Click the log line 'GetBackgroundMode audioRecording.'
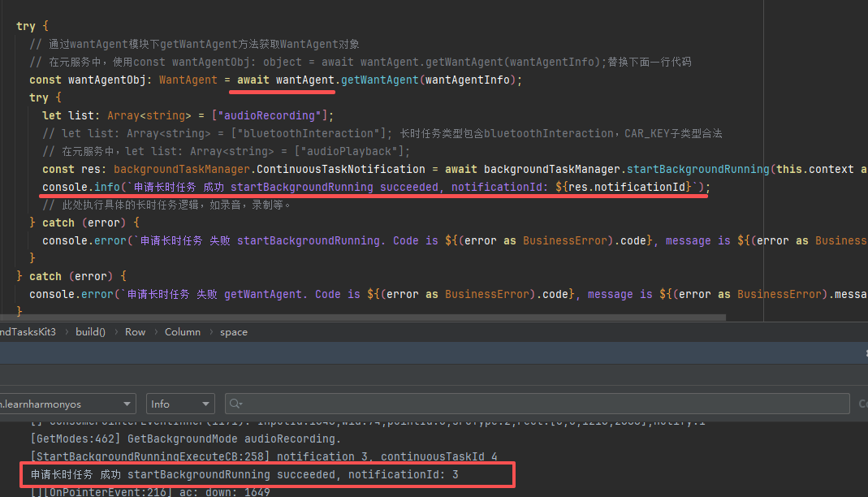The height and width of the screenshot is (497, 868). [186, 439]
